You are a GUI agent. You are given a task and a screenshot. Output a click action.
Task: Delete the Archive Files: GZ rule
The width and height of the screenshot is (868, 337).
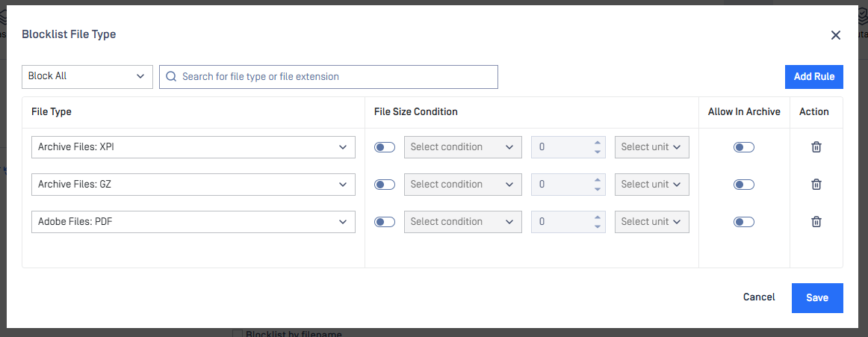tap(816, 185)
